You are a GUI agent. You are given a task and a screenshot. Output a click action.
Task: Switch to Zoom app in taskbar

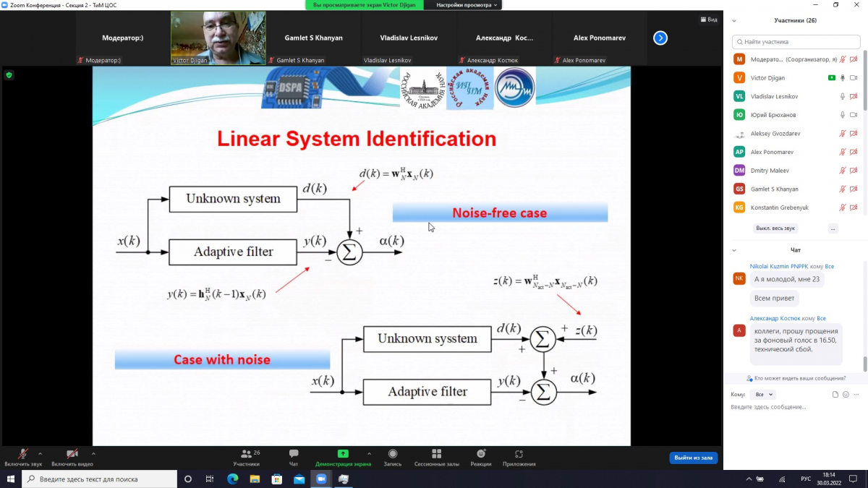[x=322, y=479]
